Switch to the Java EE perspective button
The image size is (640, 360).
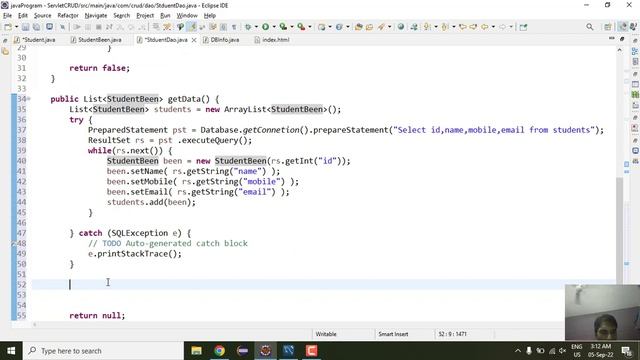623,27
